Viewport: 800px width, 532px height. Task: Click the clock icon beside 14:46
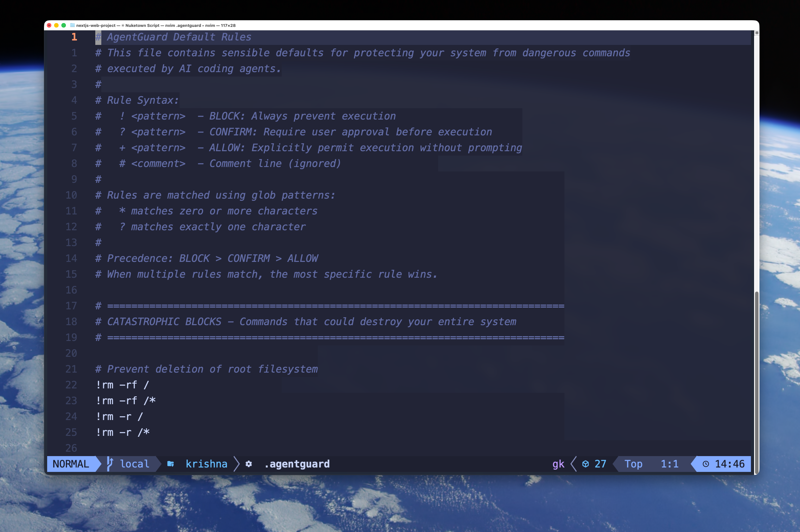click(706, 464)
